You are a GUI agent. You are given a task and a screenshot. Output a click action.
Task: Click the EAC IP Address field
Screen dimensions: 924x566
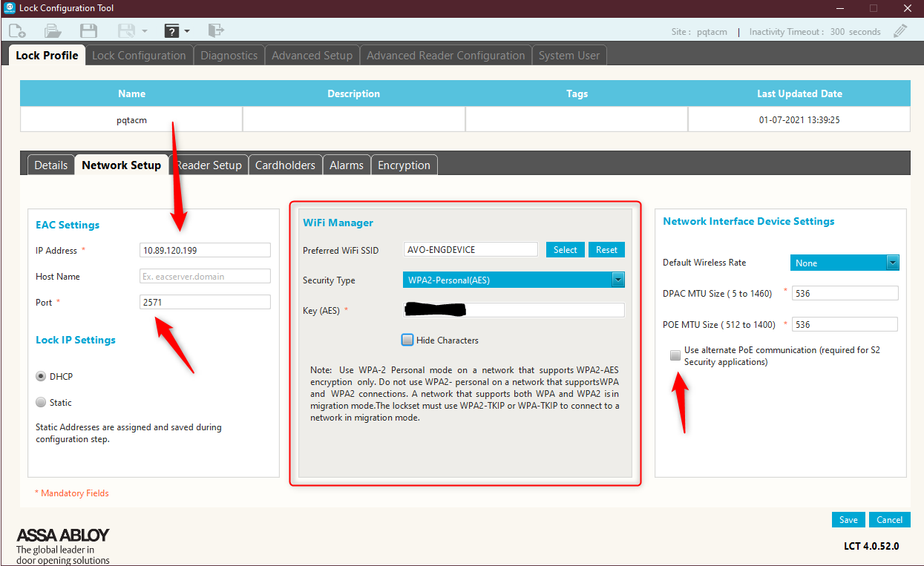click(205, 250)
